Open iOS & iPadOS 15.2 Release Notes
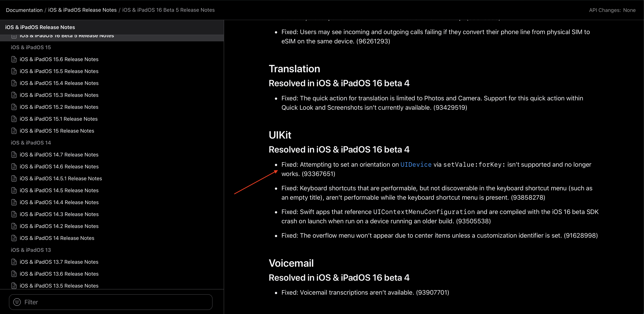 59,107
